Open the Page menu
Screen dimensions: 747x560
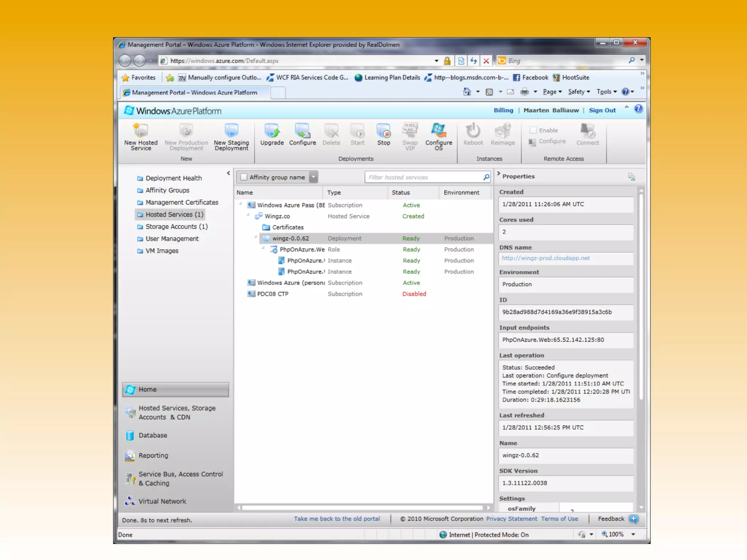552,92
